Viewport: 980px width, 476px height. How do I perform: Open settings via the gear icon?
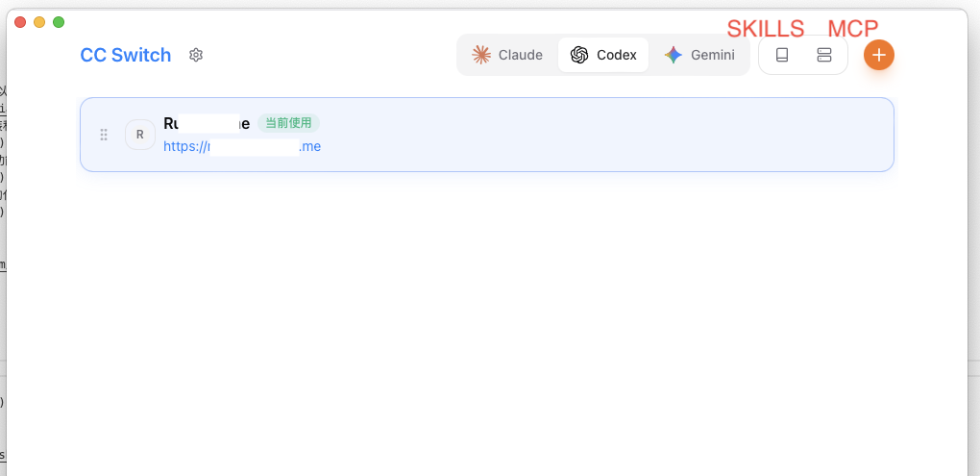pos(196,55)
